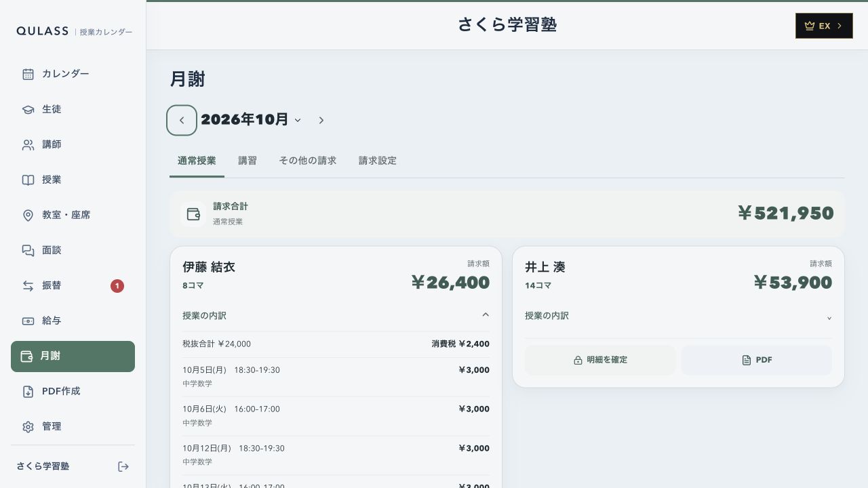Open the 2026年10月 month dropdown
This screenshot has height=488, width=868.
click(x=251, y=119)
